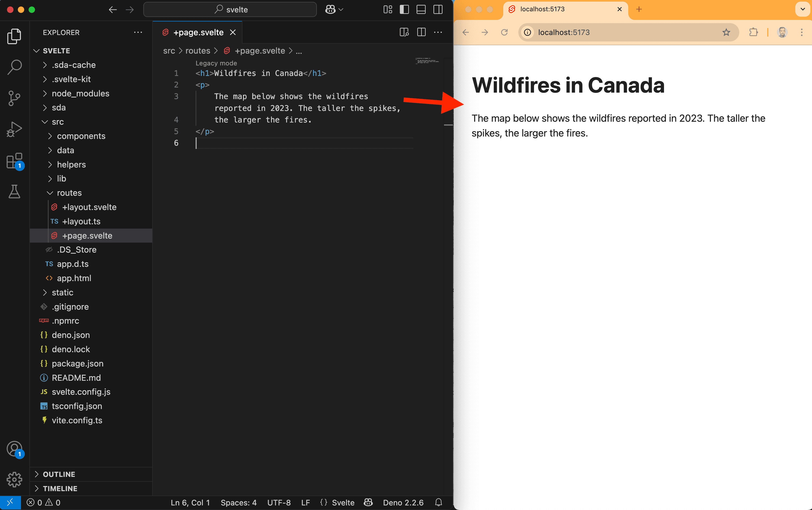This screenshot has width=812, height=510.
Task: Open the Testing flask view
Action: [14, 191]
